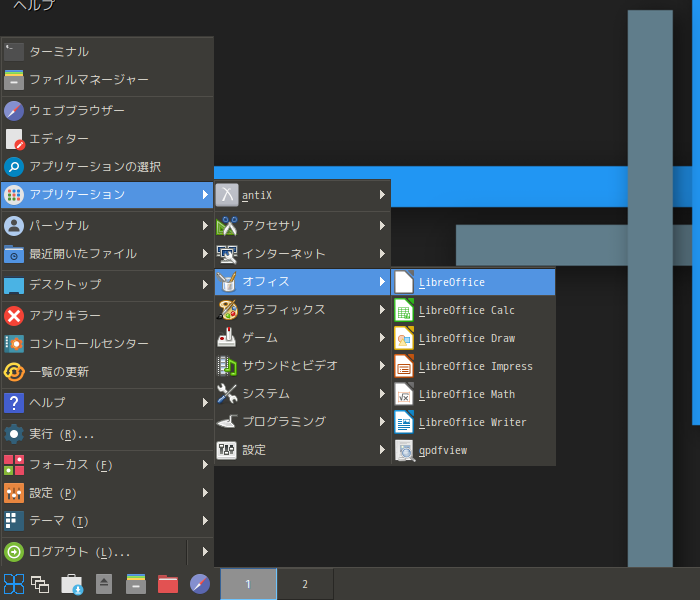Click the window list icon on taskbar

[x=40, y=584]
